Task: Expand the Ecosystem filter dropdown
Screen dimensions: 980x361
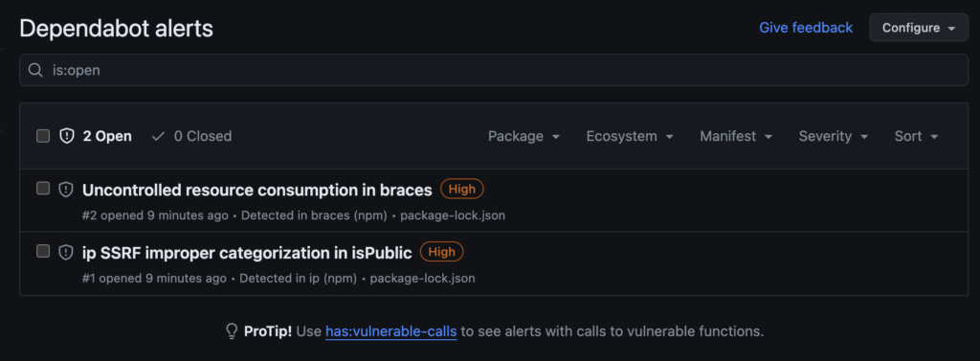Action: tap(630, 136)
